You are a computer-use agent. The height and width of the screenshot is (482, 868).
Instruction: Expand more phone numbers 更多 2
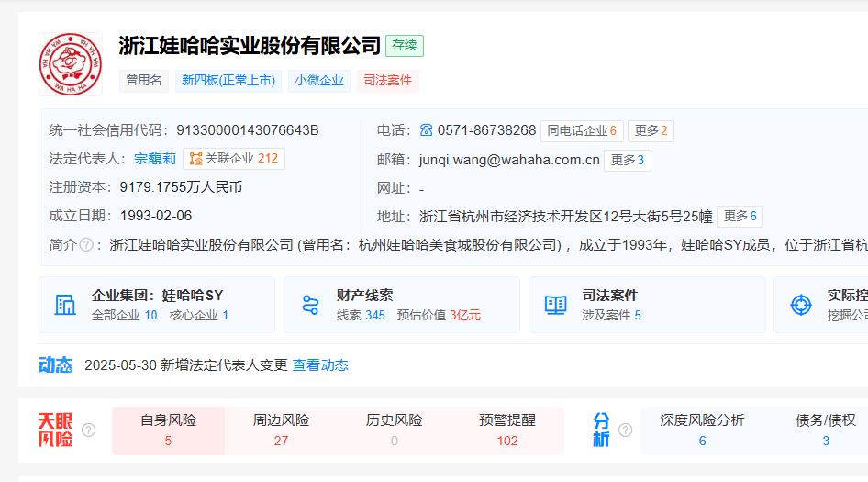coord(651,130)
